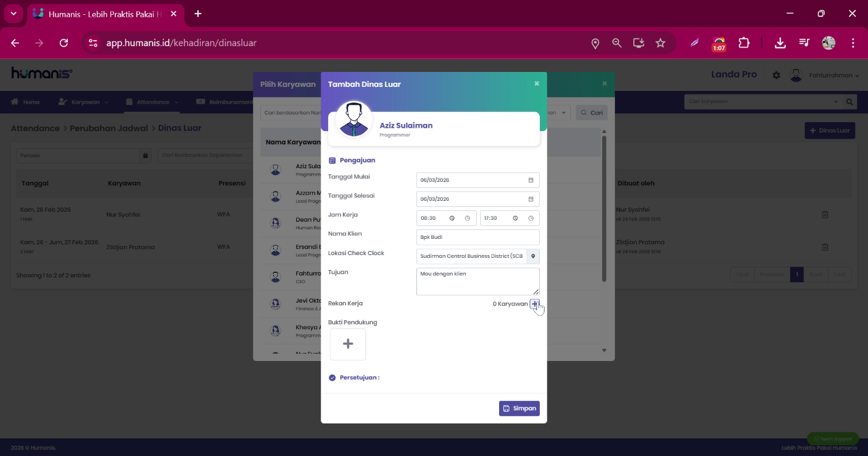Click the Tanggal Mulai date field

point(478,180)
